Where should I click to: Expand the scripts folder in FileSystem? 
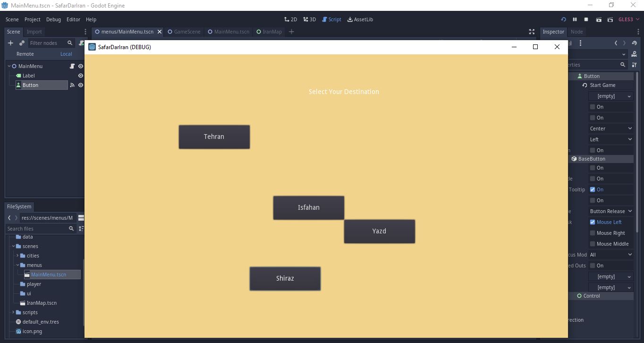pos(13,312)
